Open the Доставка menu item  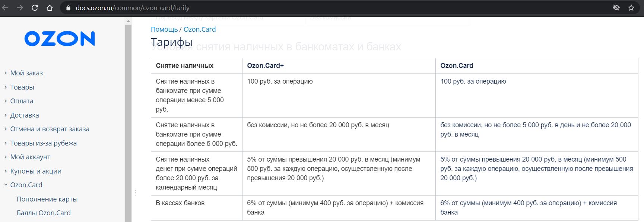point(25,115)
